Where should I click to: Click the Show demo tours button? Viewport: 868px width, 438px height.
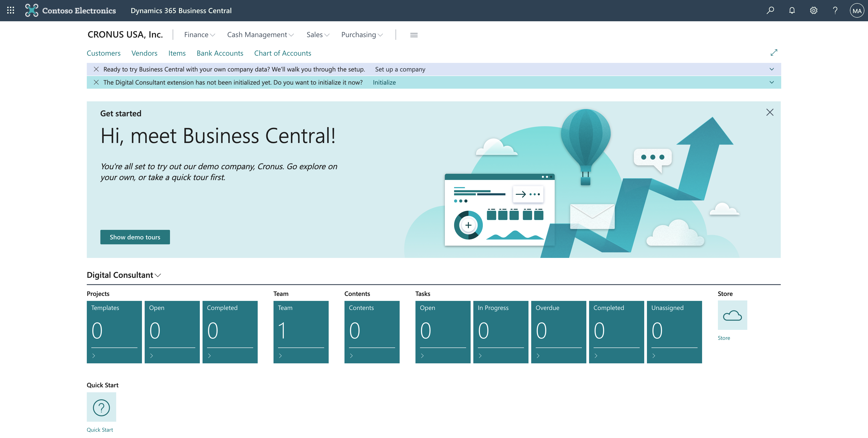click(135, 237)
